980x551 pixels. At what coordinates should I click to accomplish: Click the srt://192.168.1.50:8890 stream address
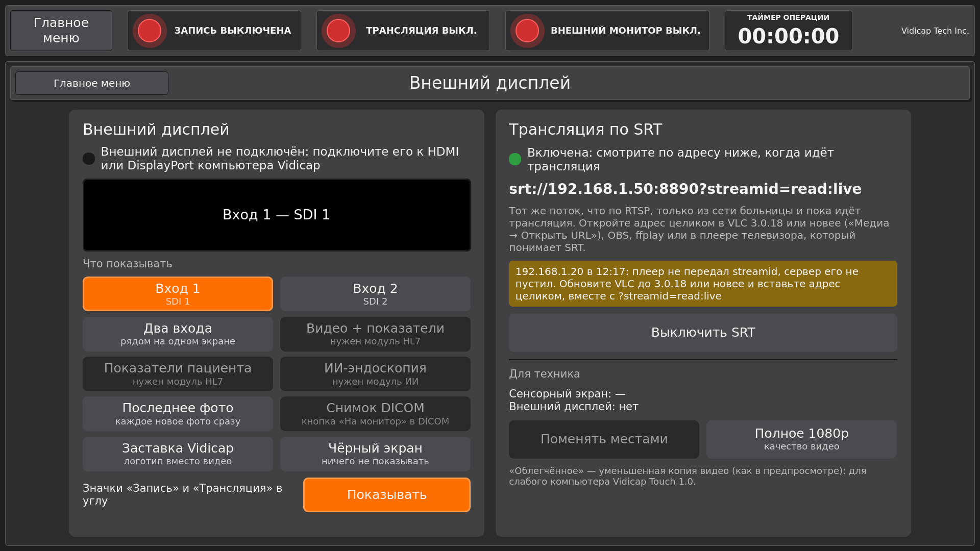tap(685, 189)
